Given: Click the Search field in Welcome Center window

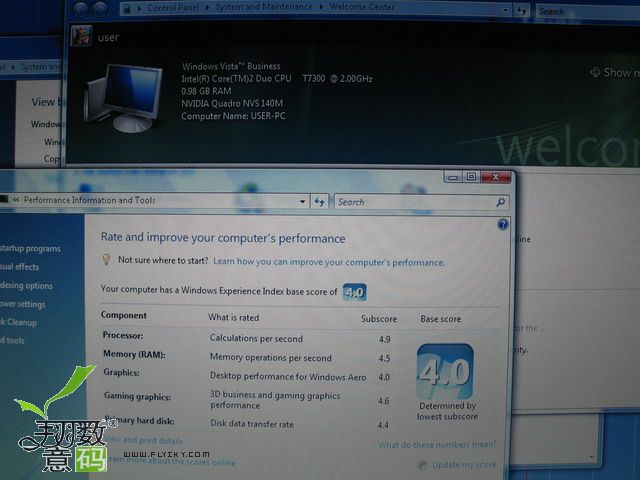Looking at the screenshot, I should point(588,11).
